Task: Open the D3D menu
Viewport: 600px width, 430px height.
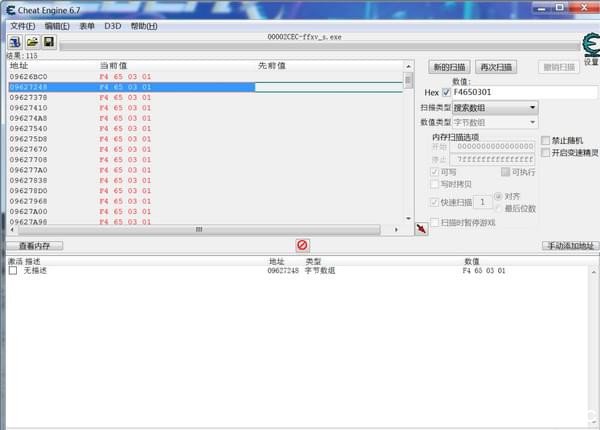Action: pyautogui.click(x=112, y=25)
